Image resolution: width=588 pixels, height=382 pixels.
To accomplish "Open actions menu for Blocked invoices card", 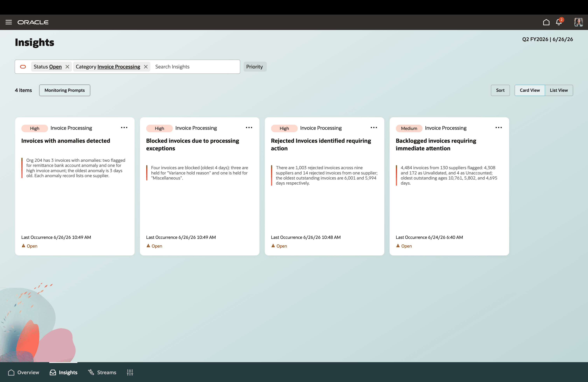I will click(x=249, y=128).
